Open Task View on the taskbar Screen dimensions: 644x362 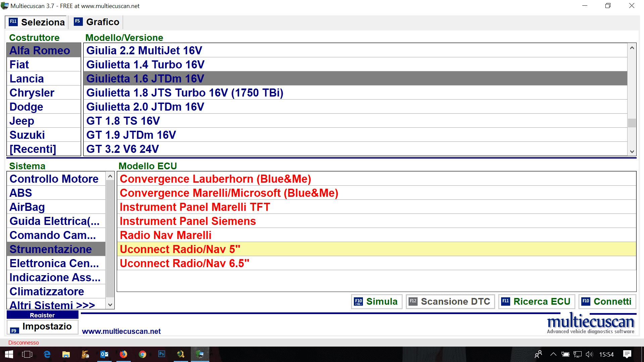(27, 354)
